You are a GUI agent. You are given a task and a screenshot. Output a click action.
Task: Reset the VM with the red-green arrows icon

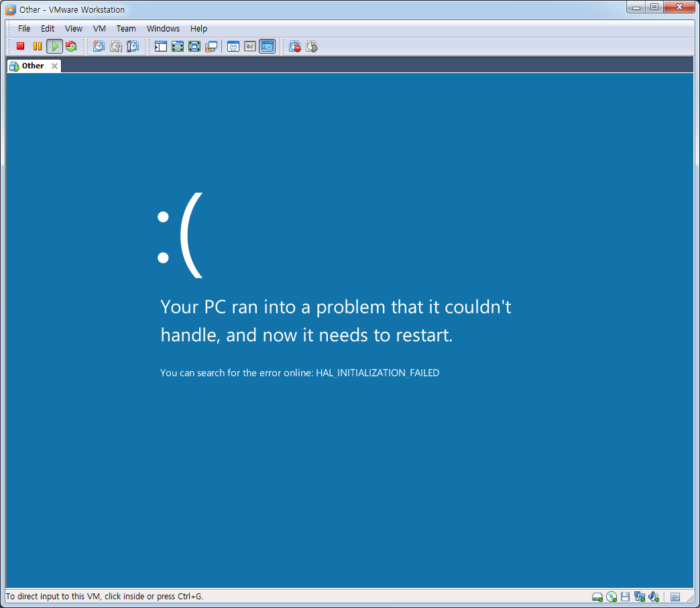pyautogui.click(x=71, y=46)
